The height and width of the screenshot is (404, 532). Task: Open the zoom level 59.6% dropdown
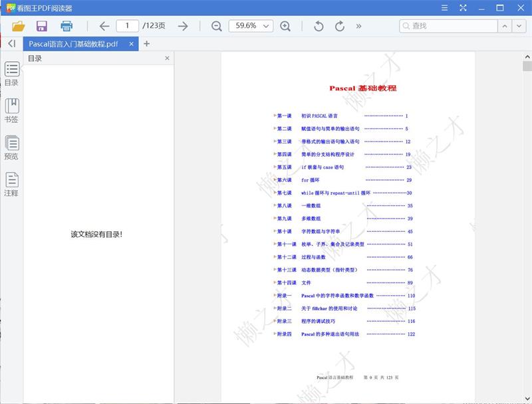tap(251, 26)
